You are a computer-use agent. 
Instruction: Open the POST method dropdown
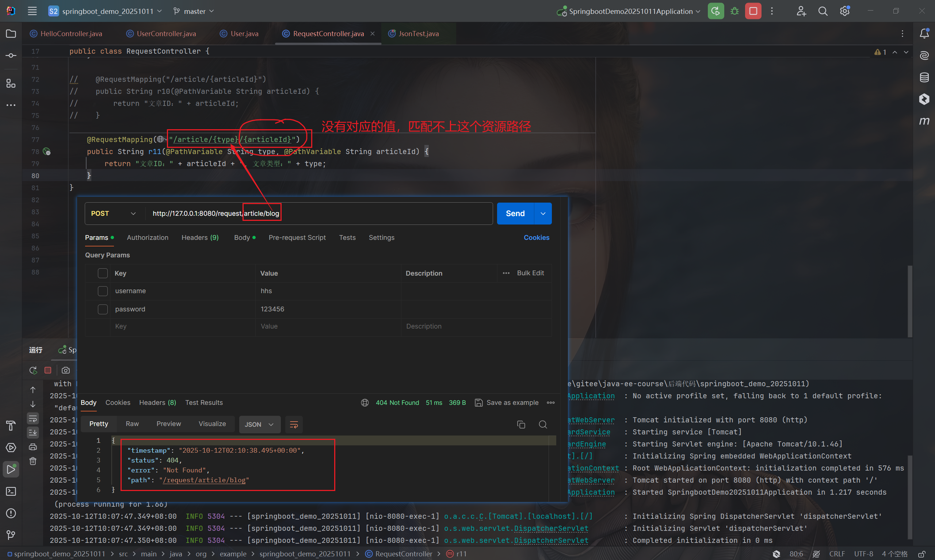click(113, 214)
